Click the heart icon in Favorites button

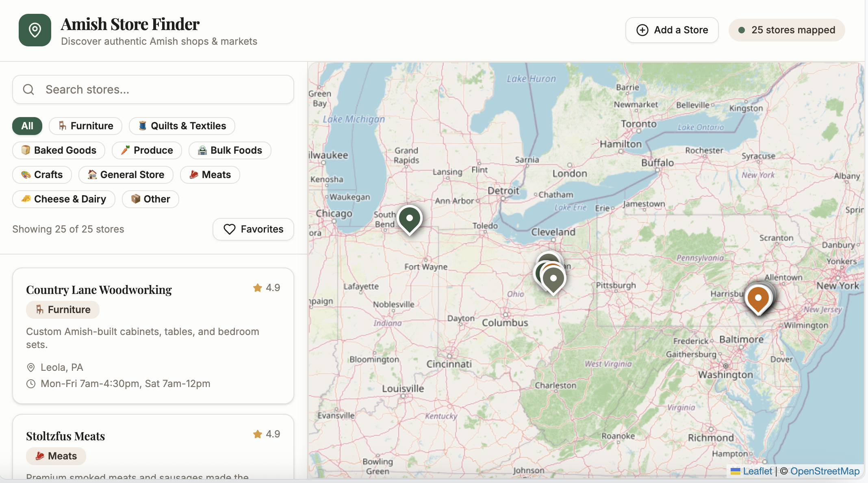click(x=230, y=229)
